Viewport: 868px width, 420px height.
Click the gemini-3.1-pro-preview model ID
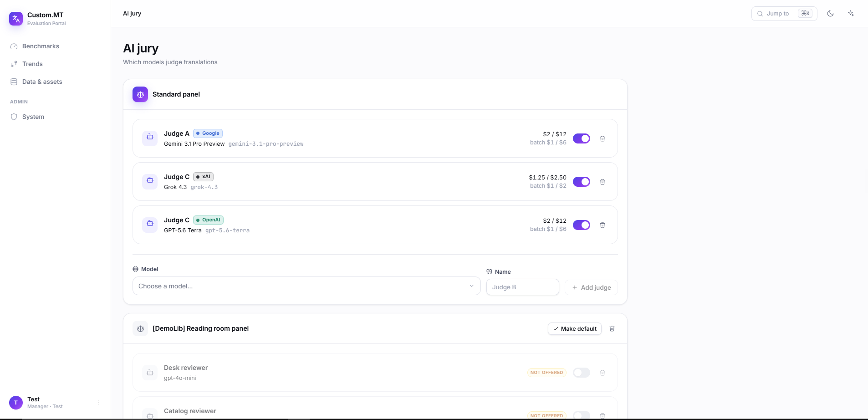coord(266,144)
